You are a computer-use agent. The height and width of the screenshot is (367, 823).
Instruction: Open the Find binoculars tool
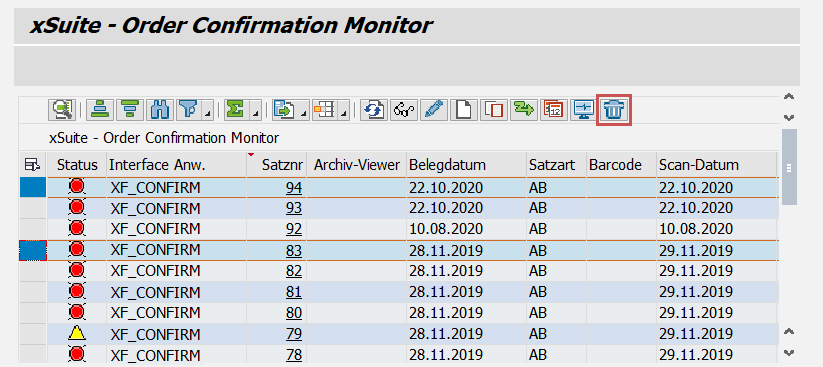tap(159, 110)
